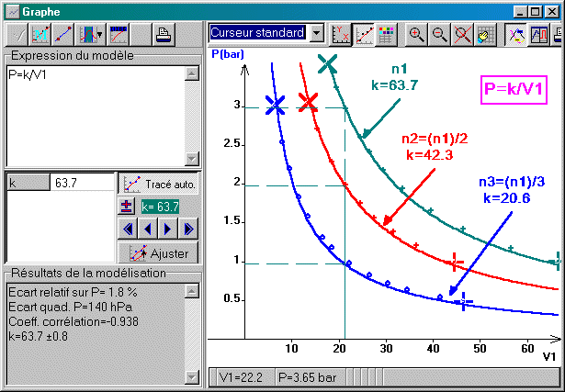Click the zoom in magnifier icon
Viewport: 565px width, 392px height.
[417, 34]
